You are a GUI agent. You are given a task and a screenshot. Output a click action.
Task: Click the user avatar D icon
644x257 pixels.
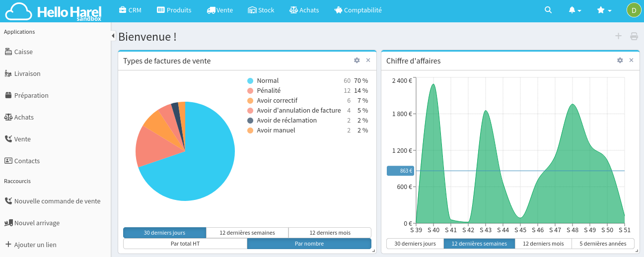(x=634, y=10)
